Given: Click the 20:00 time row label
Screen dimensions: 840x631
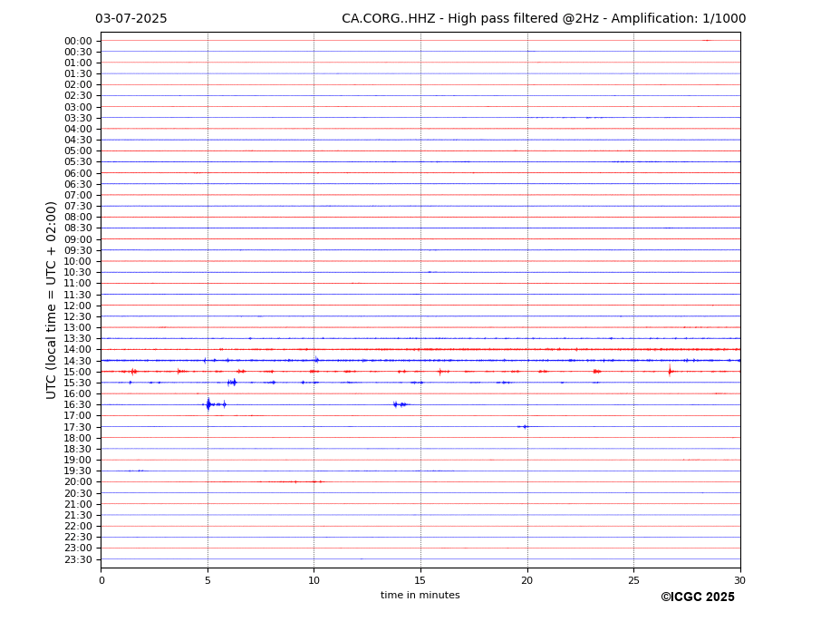Looking at the screenshot, I should (78, 482).
